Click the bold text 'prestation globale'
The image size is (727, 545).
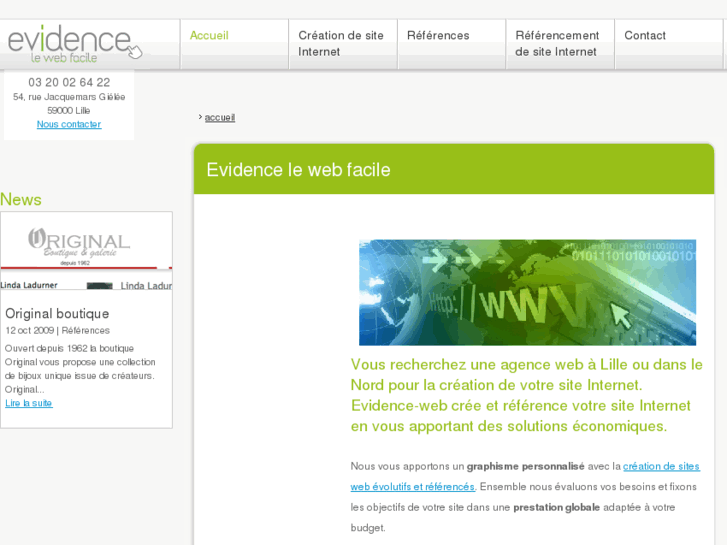click(x=556, y=507)
